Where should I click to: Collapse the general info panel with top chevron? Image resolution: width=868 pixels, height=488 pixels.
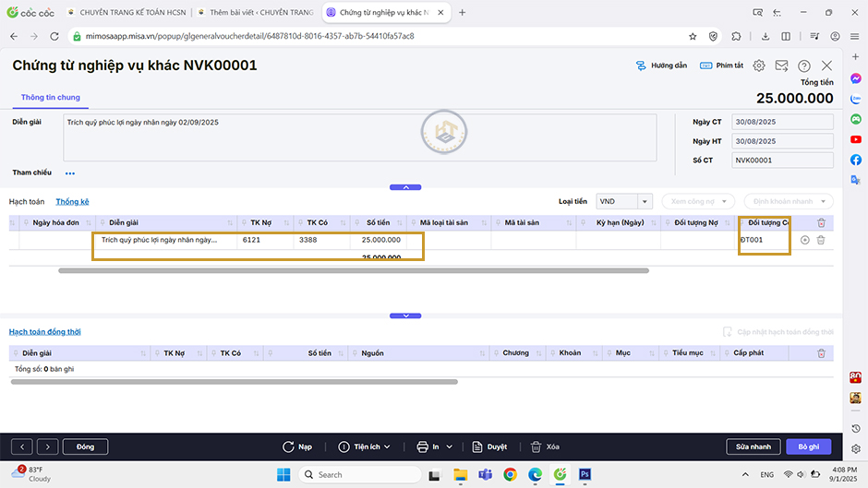pyautogui.click(x=405, y=187)
